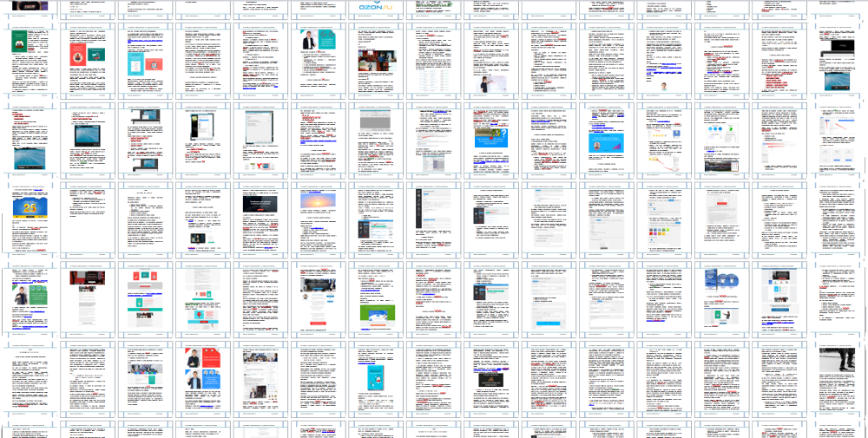Click the page with yellow 25 banner
The image size is (868, 438).
pyautogui.click(x=30, y=219)
